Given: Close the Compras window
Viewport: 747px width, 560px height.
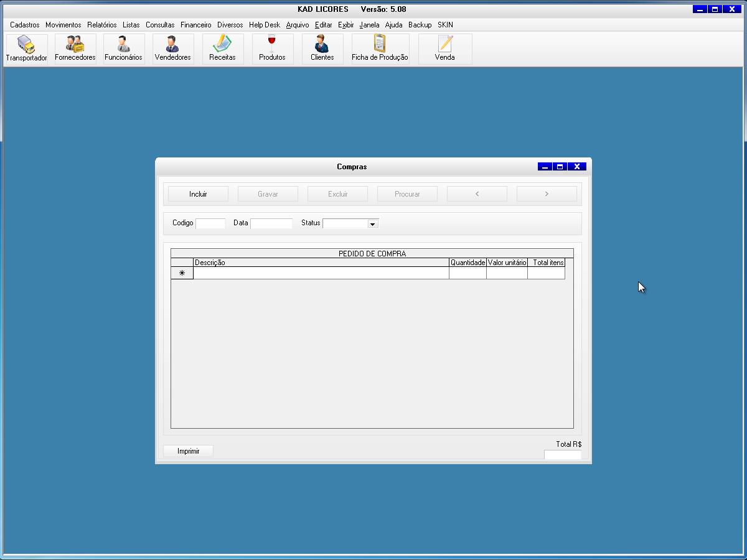Looking at the screenshot, I should (x=577, y=167).
